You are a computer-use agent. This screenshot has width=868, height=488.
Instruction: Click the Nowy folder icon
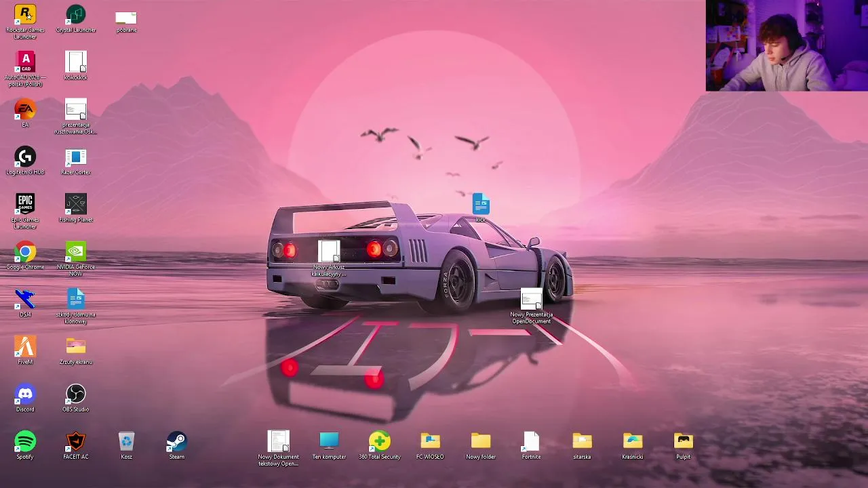pos(481,445)
